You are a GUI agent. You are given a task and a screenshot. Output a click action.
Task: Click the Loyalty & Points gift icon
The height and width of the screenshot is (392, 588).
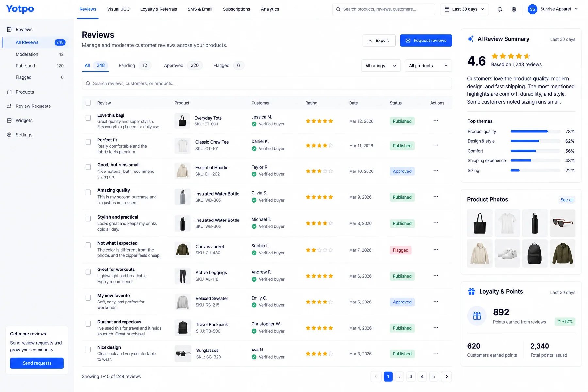coord(471,291)
